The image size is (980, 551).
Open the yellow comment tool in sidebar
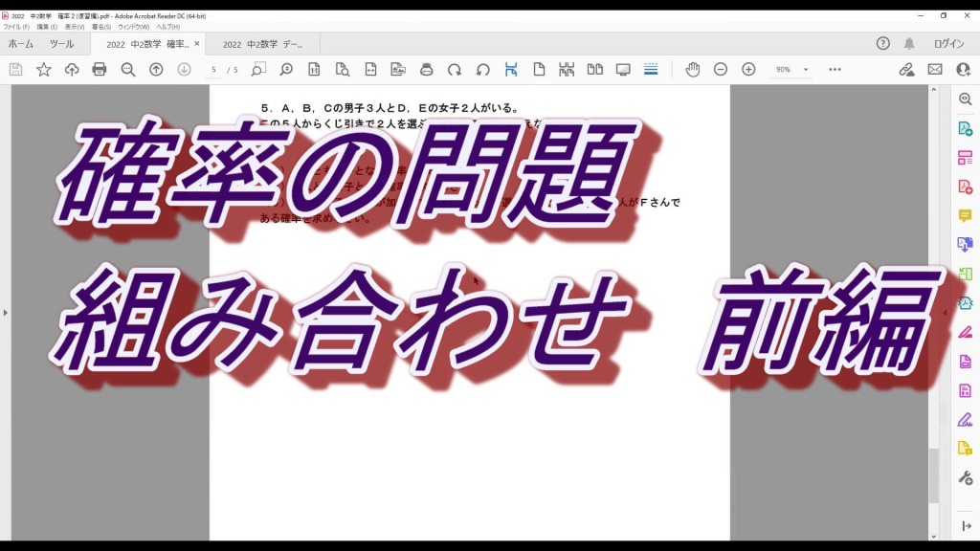965,216
